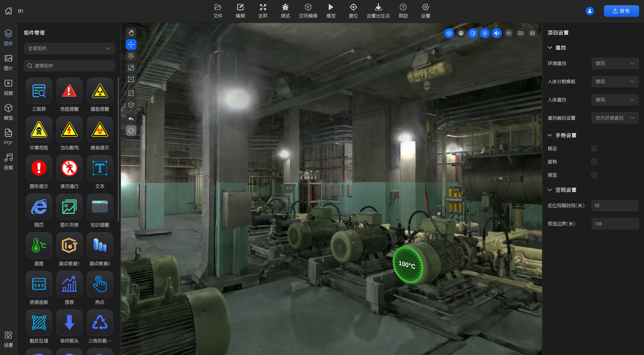Click the 调试 debug button
This screenshot has height=355, width=644.
click(285, 11)
